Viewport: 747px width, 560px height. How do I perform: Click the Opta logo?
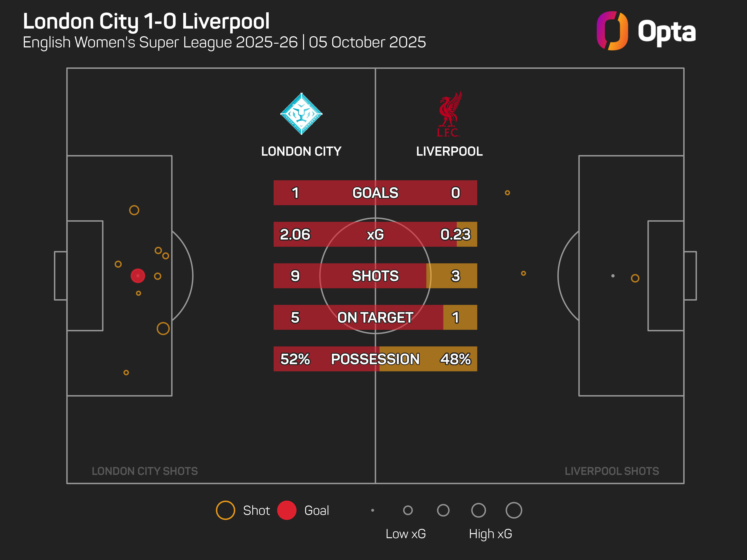pyautogui.click(x=646, y=31)
